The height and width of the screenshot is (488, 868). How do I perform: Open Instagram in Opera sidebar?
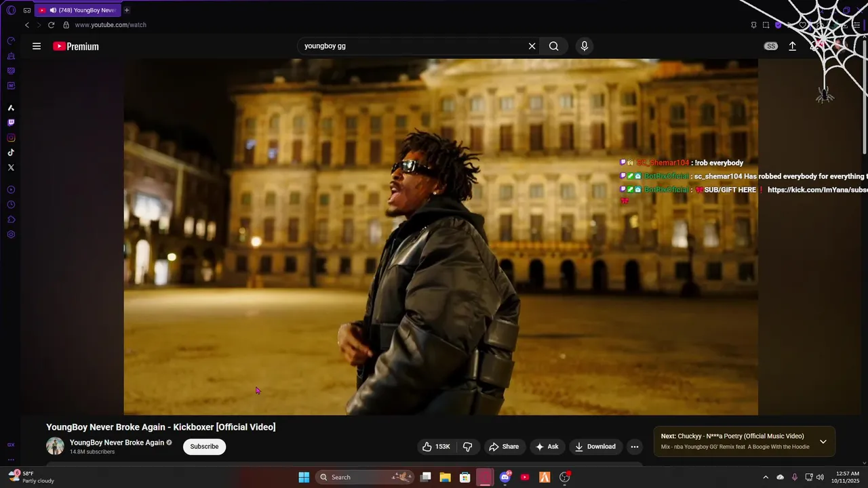tap(11, 138)
